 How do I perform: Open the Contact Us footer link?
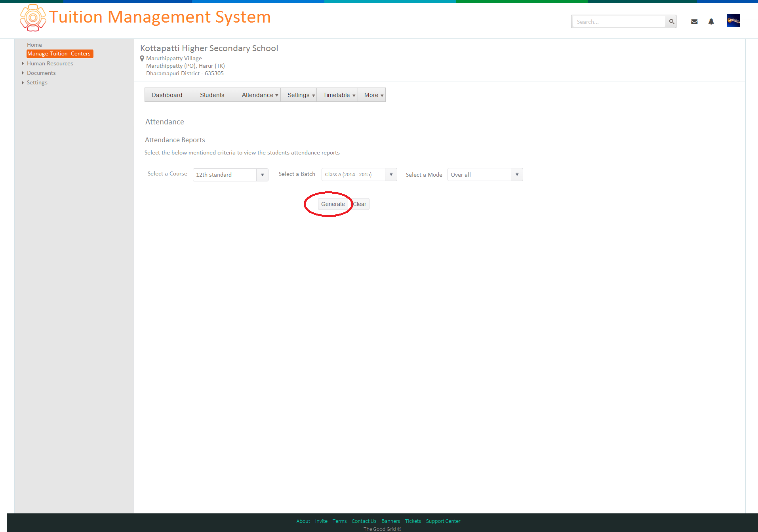[364, 521]
